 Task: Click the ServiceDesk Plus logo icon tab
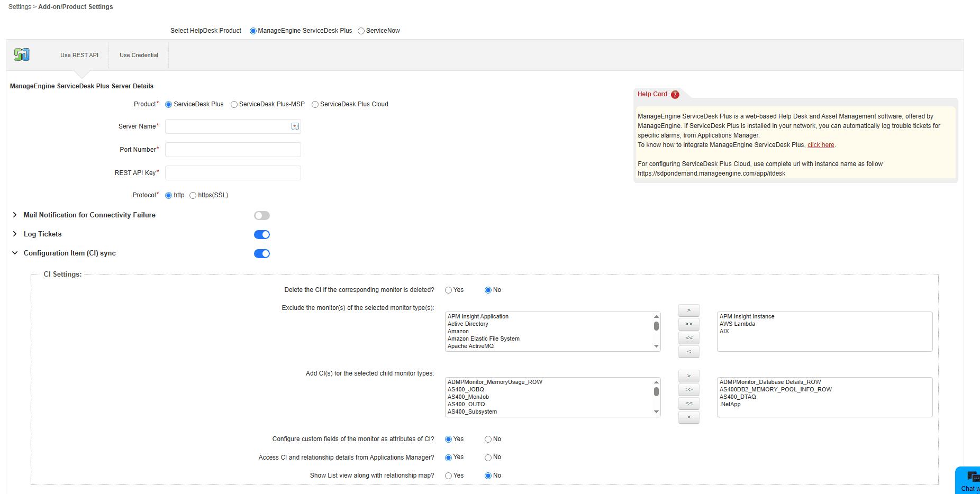(x=22, y=54)
